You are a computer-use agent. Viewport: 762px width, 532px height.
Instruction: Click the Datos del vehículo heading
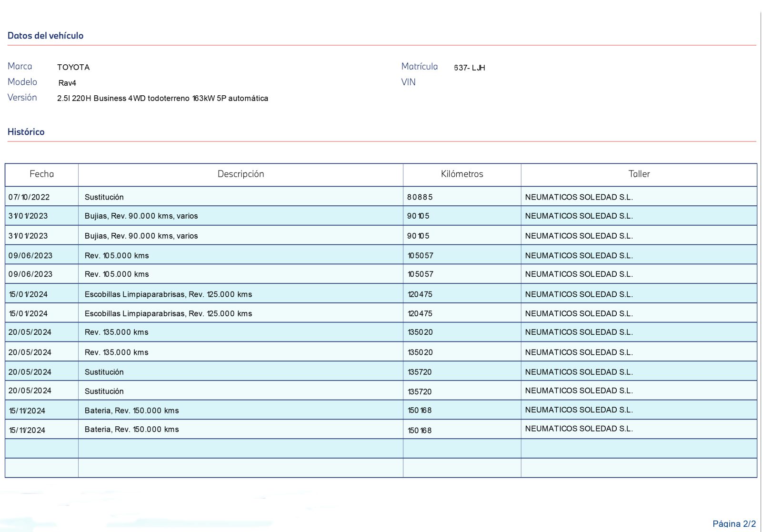(x=45, y=36)
